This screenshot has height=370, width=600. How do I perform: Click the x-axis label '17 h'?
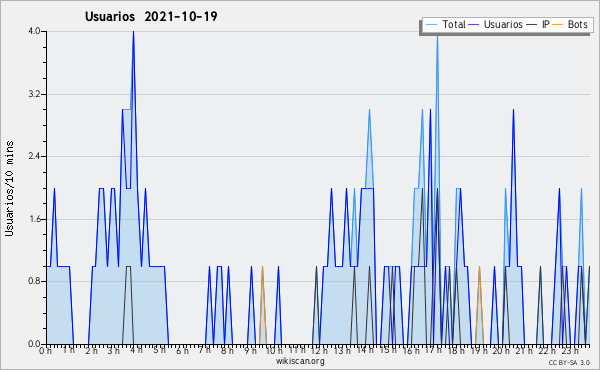coord(433,350)
